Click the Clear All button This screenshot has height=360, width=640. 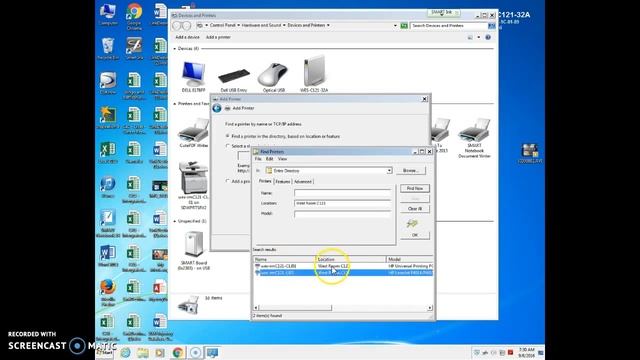tap(415, 209)
